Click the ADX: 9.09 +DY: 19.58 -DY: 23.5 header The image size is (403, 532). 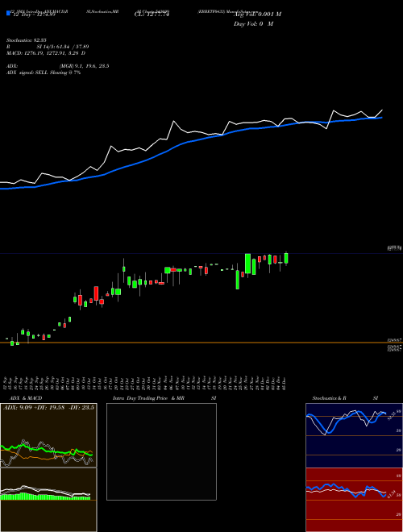(x=48, y=407)
